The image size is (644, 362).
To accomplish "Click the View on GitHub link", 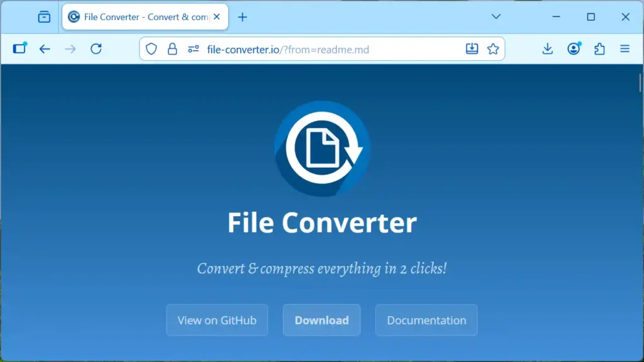I will [x=217, y=320].
